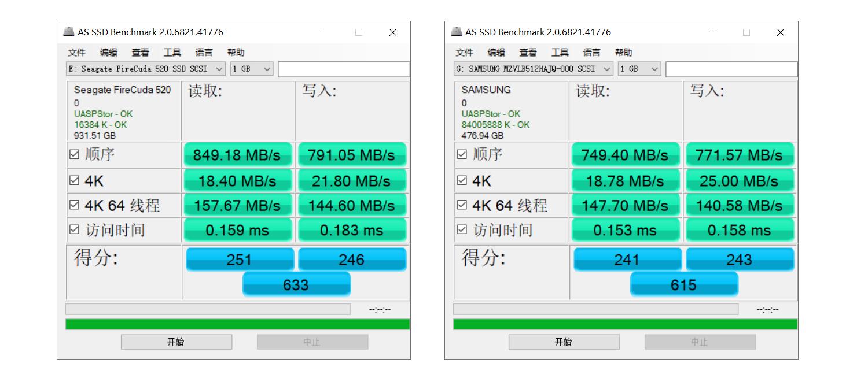The image size is (868, 378).
Task: Click the disabled 中止 abort button
Action: [312, 342]
